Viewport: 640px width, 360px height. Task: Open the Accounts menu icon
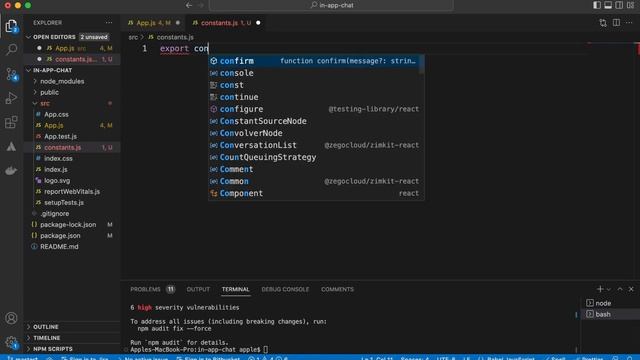[x=11, y=318]
